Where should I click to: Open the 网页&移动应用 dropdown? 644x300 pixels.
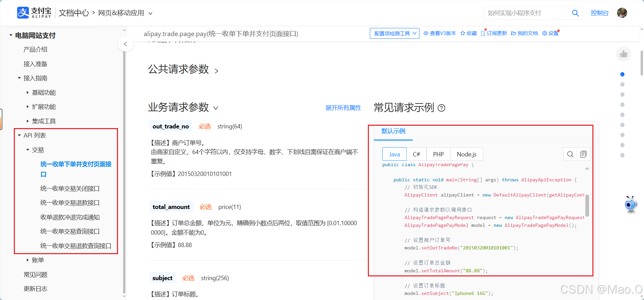point(125,13)
